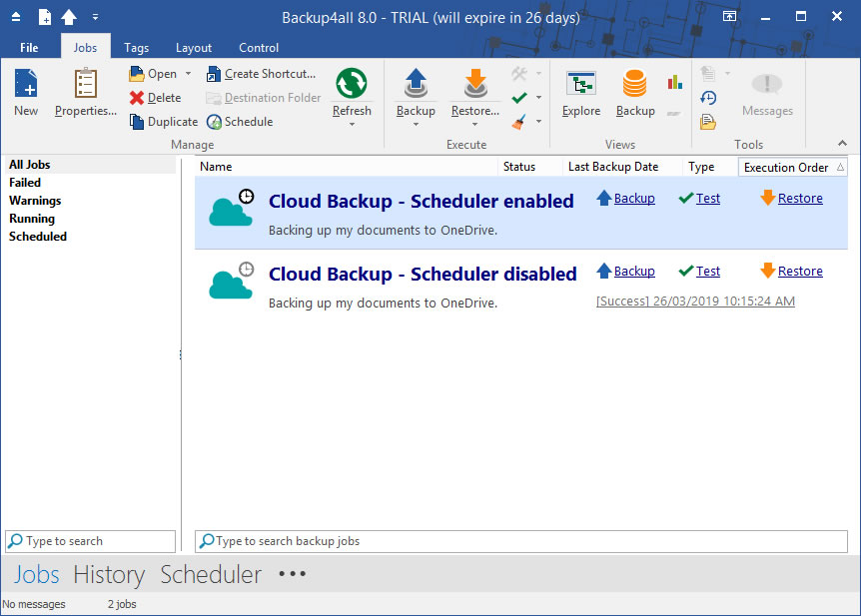
Task: Sort by Execution Order column
Action: (x=793, y=167)
